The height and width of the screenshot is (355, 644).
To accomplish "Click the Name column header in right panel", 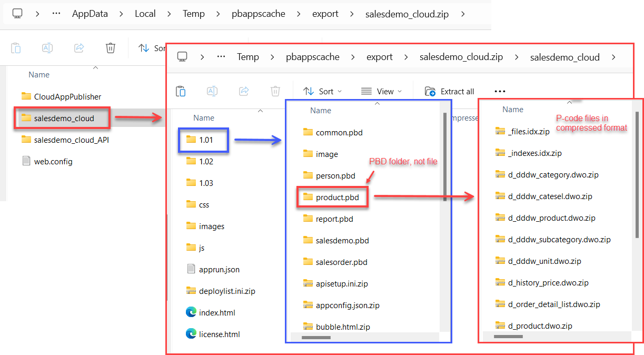I will (512, 110).
